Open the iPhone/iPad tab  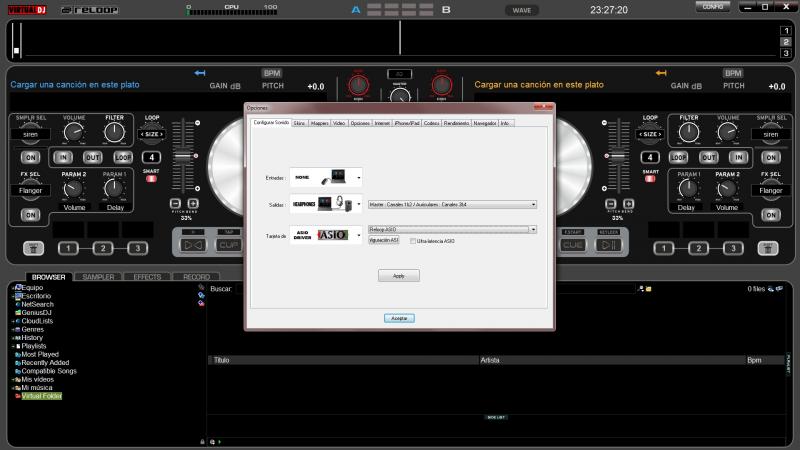407,123
